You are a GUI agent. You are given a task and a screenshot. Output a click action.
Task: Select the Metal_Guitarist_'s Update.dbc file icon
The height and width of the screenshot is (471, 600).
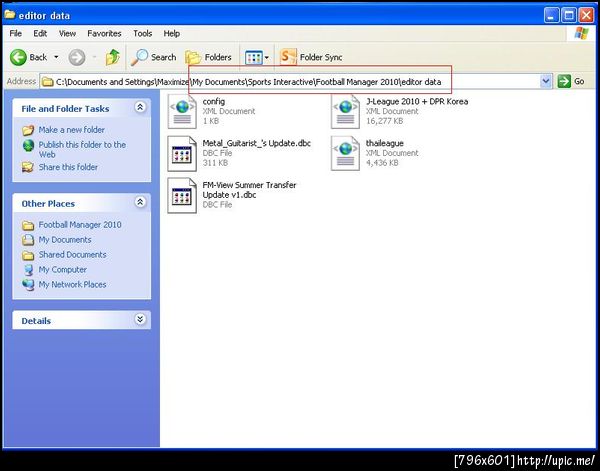[x=182, y=153]
